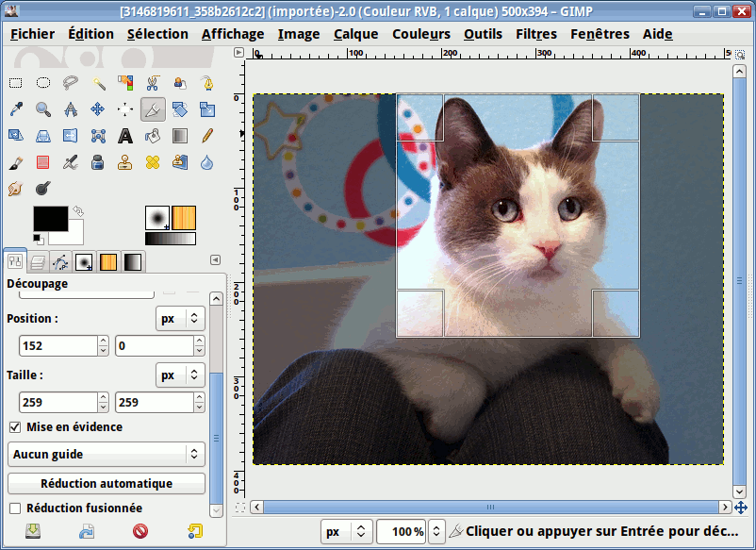Open the status bar zoom 100% dropdown
Image resolution: width=756 pixels, height=550 pixels.
pos(436,532)
